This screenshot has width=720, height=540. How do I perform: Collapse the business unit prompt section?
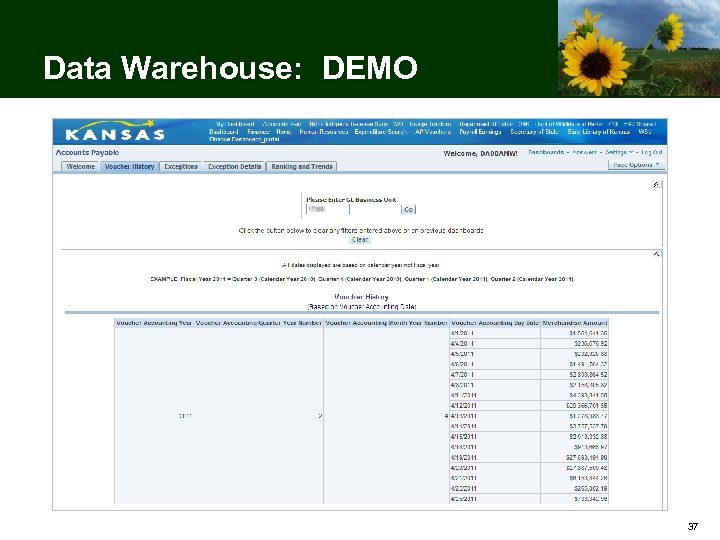tap(656, 185)
